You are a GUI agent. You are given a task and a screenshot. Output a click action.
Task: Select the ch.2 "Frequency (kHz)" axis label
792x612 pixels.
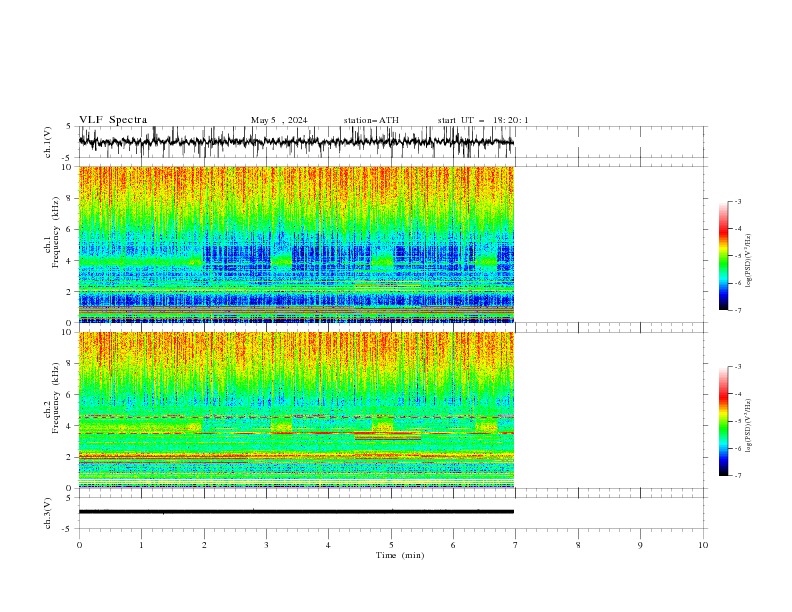(56, 397)
